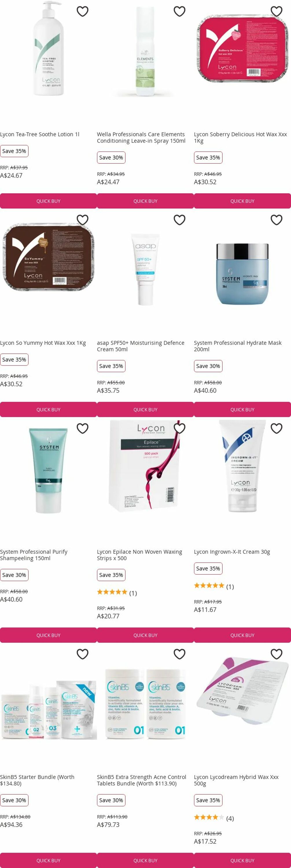The width and height of the screenshot is (291, 868).
Task: Wishlist the Lycon Ingrown-X-It Cream
Action: pyautogui.click(x=277, y=428)
